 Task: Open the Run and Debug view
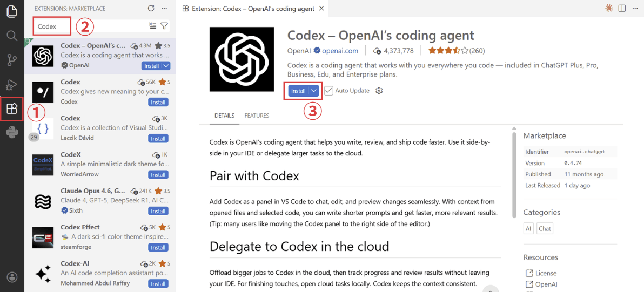coord(12,84)
